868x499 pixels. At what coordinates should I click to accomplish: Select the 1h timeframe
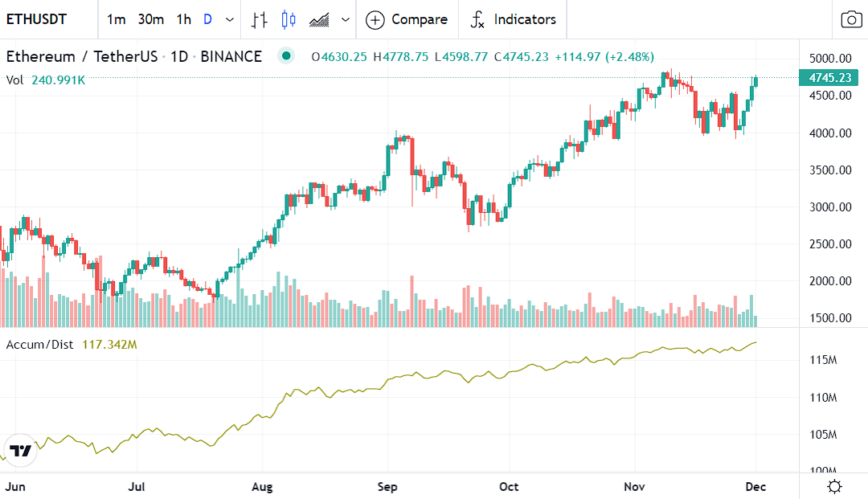[x=184, y=19]
